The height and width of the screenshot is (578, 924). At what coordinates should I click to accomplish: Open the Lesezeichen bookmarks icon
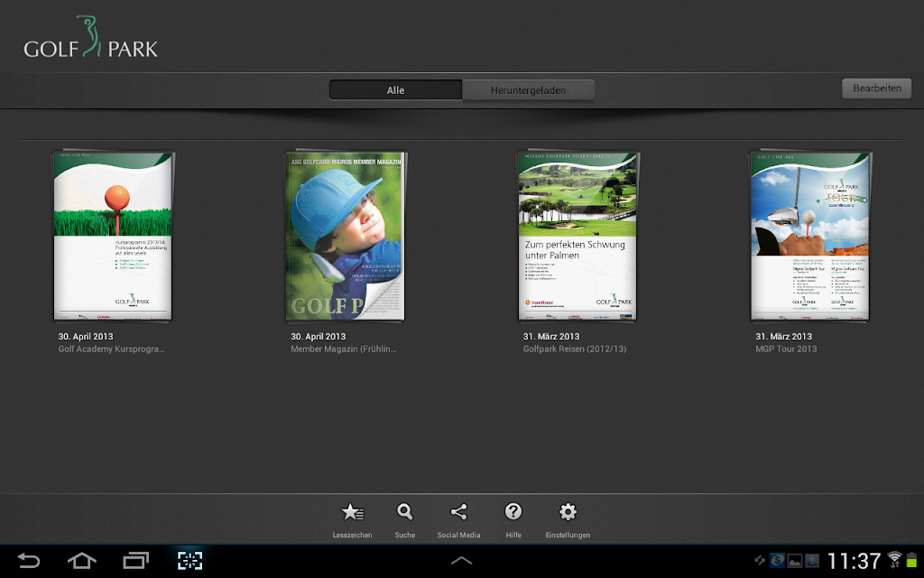point(353,512)
